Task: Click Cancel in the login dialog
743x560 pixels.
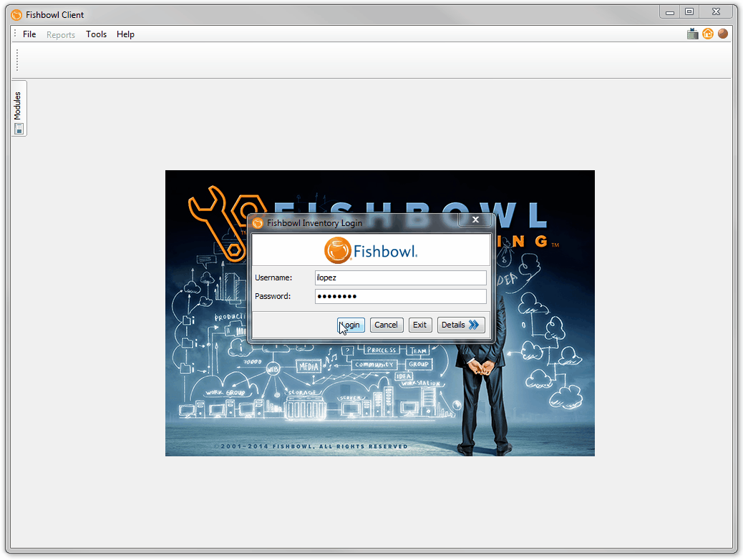Action: 387,325
